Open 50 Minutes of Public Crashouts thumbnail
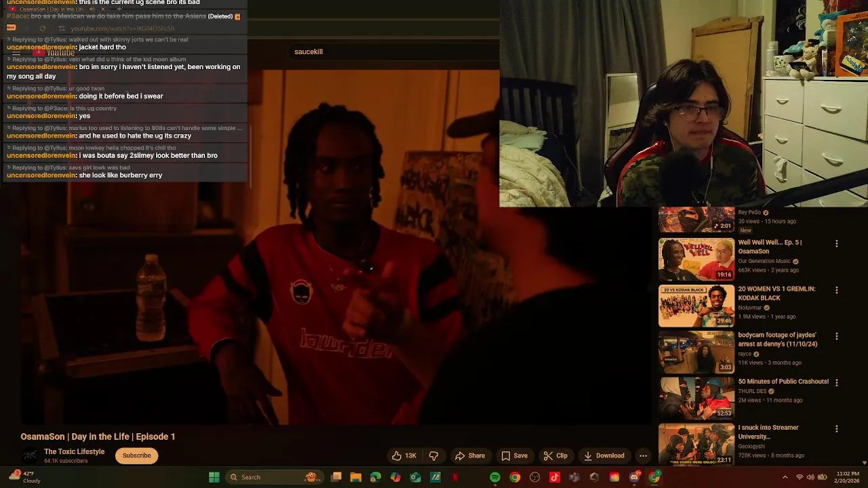Viewport: 868px width, 488px height. click(x=696, y=398)
